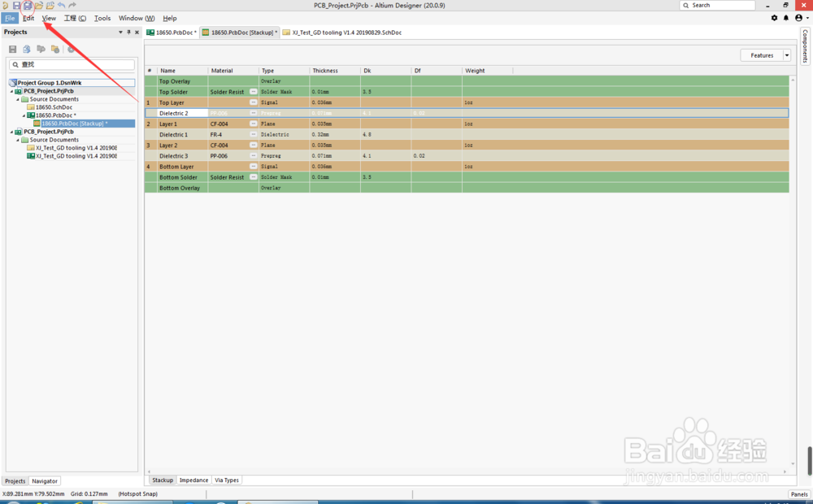This screenshot has width=813, height=504.
Task: Open the Edit menu
Action: click(28, 18)
